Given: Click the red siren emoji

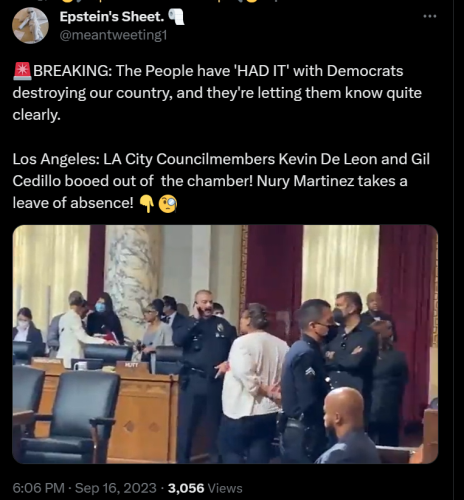Looking at the screenshot, I should (x=22, y=71).
